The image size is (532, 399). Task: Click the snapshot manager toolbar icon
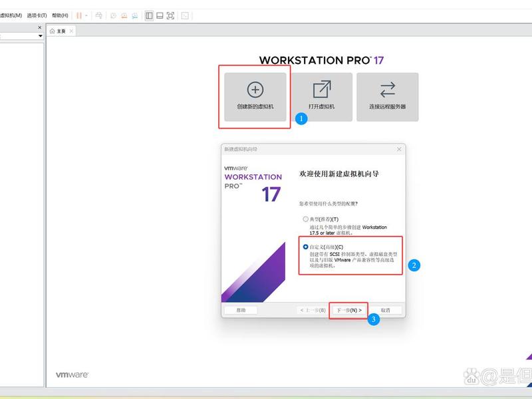135,15
